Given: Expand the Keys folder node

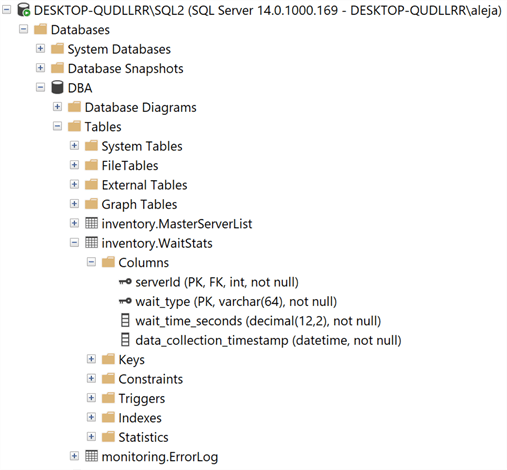Looking at the screenshot, I should pos(91,359).
